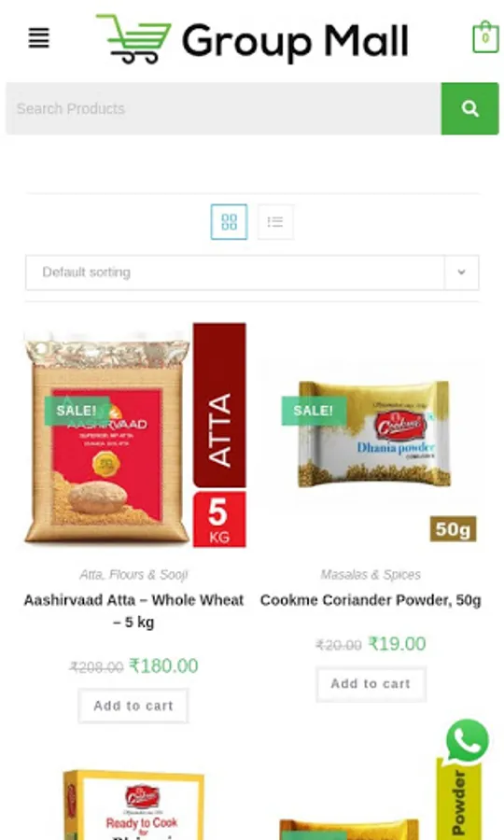View Aashirvaad Atta 5 kg product image

[x=135, y=435]
